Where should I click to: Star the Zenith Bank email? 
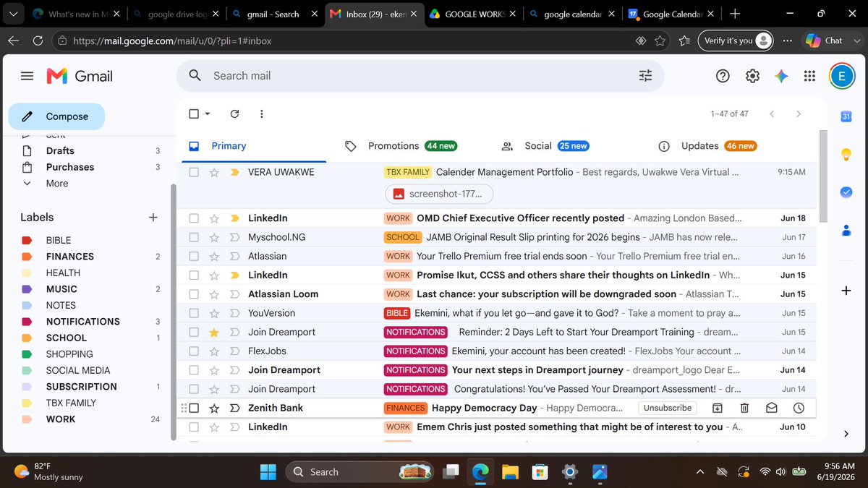pos(214,408)
